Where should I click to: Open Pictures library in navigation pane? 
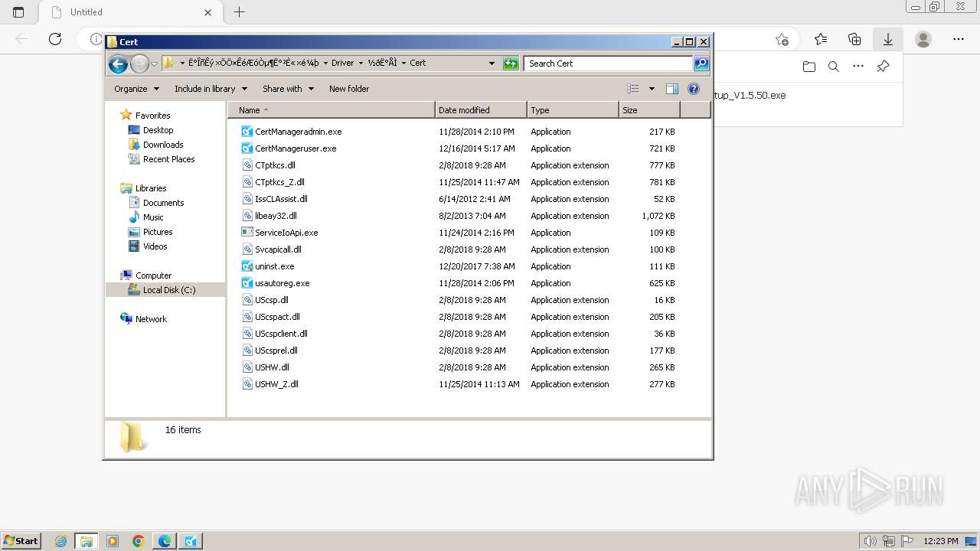click(x=158, y=232)
